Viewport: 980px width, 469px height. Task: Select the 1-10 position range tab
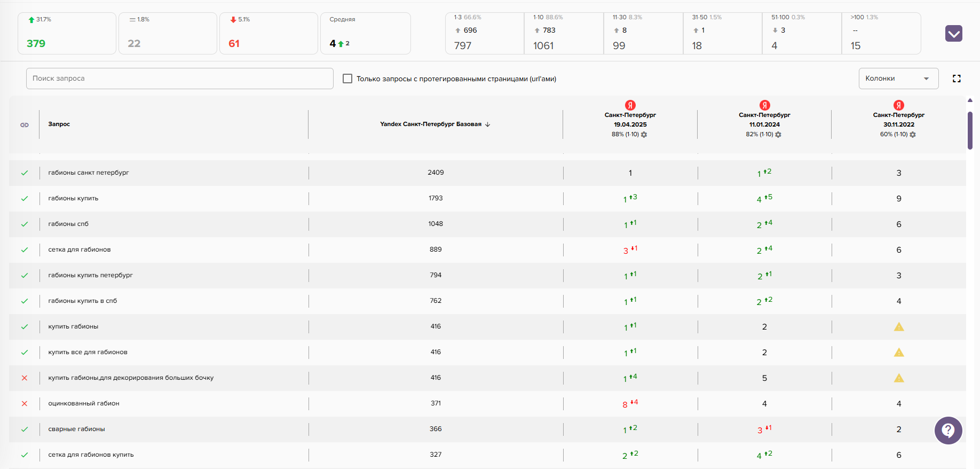tap(564, 33)
